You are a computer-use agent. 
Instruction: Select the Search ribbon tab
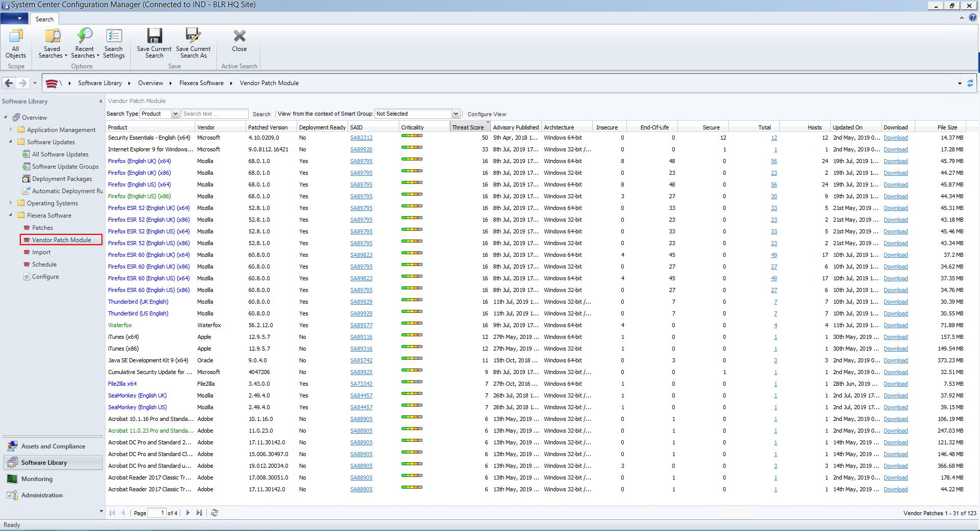click(44, 19)
